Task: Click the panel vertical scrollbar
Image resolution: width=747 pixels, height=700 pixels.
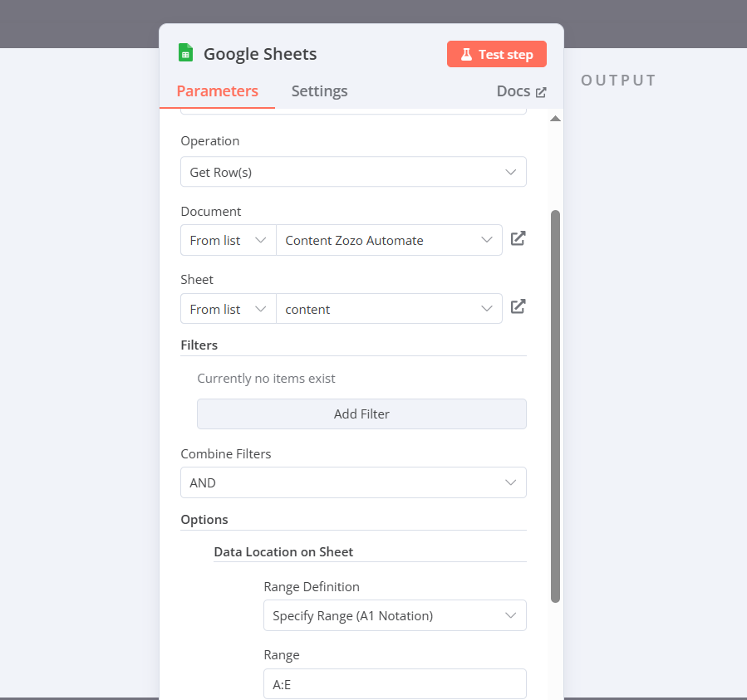Action: tap(555, 406)
